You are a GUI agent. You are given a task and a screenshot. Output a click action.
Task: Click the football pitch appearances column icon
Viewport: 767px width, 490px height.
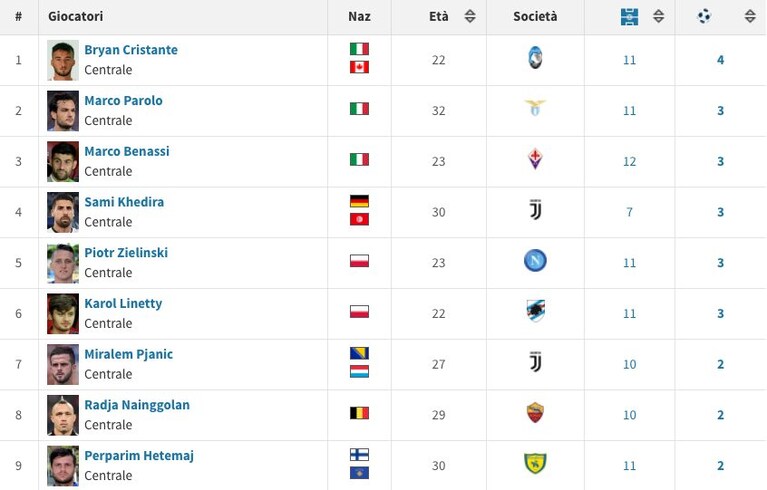[629, 17]
